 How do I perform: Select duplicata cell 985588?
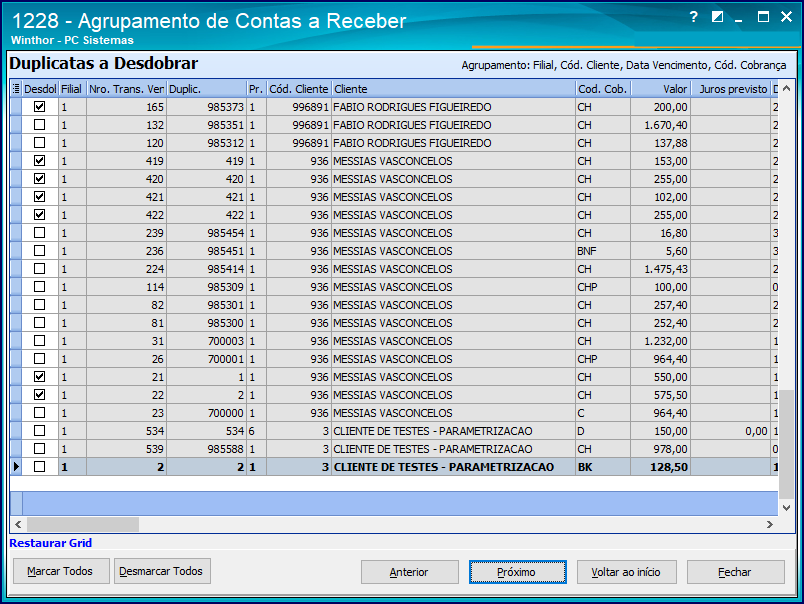click(207, 449)
